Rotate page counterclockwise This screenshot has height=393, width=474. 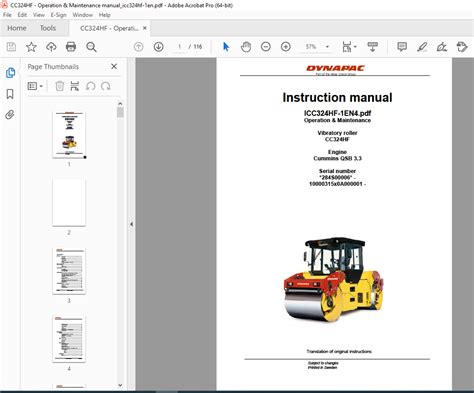pos(90,86)
